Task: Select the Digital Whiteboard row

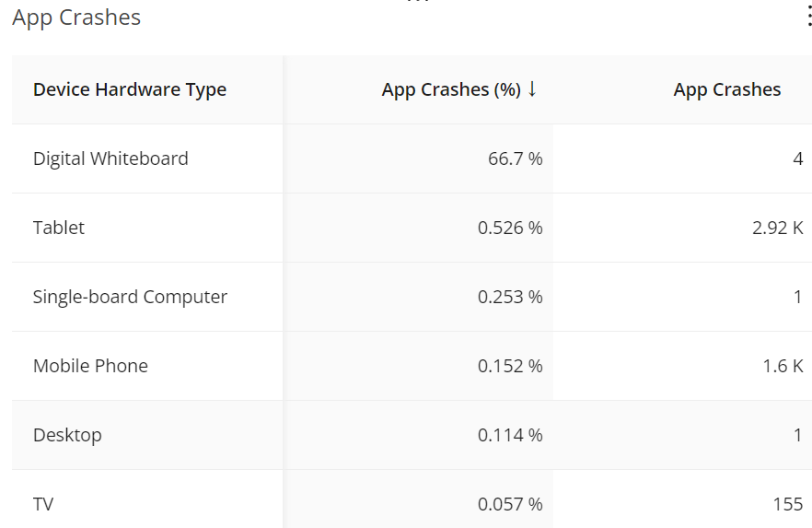Action: click(110, 158)
